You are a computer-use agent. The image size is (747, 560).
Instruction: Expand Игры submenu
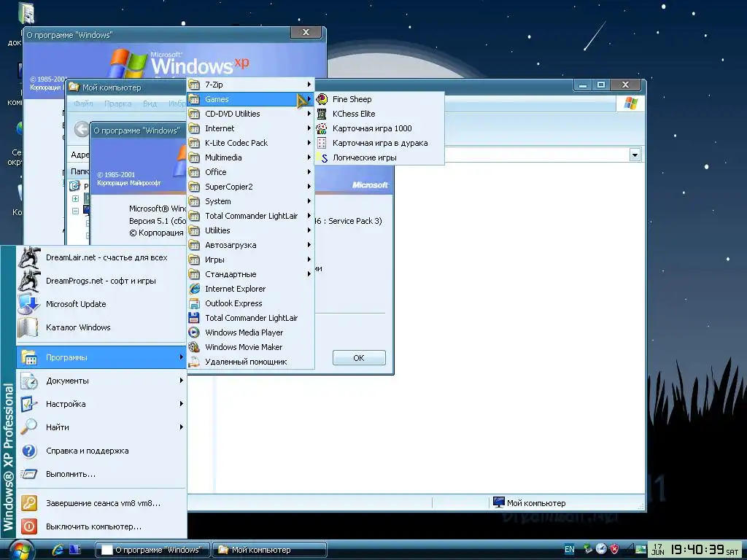point(251,260)
